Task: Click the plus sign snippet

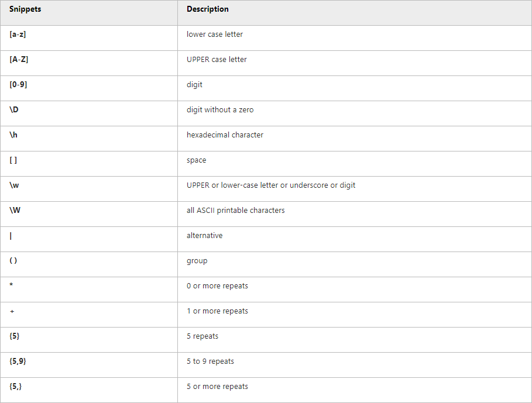Action: pyautogui.click(x=12, y=311)
